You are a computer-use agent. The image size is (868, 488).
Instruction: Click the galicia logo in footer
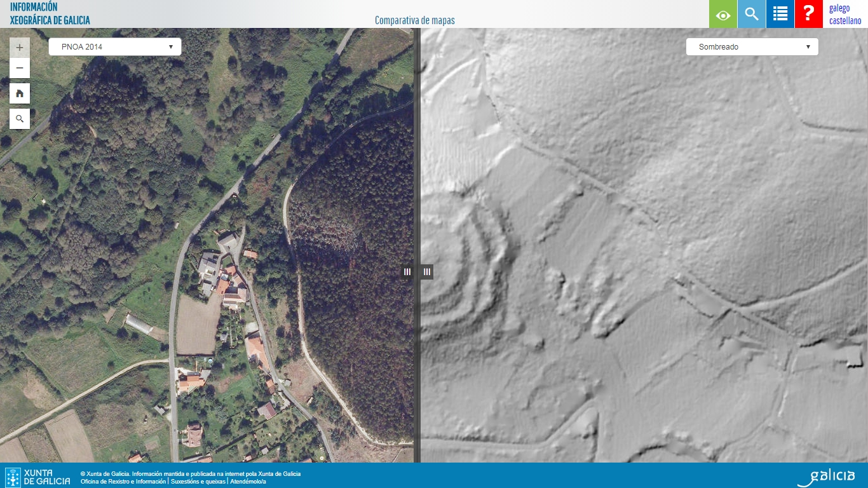826,477
